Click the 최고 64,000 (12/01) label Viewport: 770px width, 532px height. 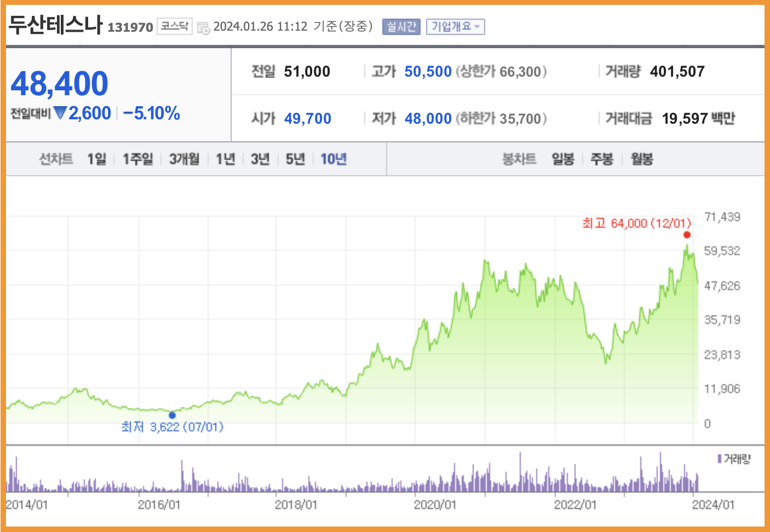pos(636,223)
